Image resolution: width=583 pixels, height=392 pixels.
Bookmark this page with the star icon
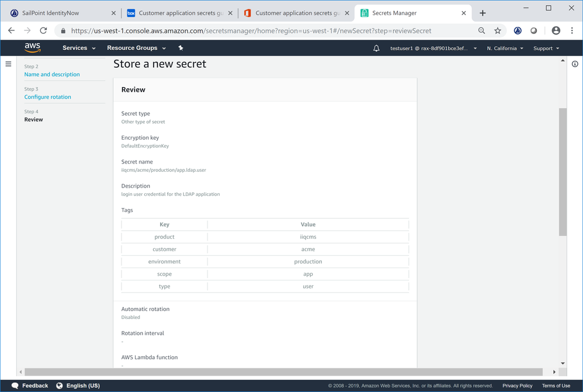click(498, 30)
